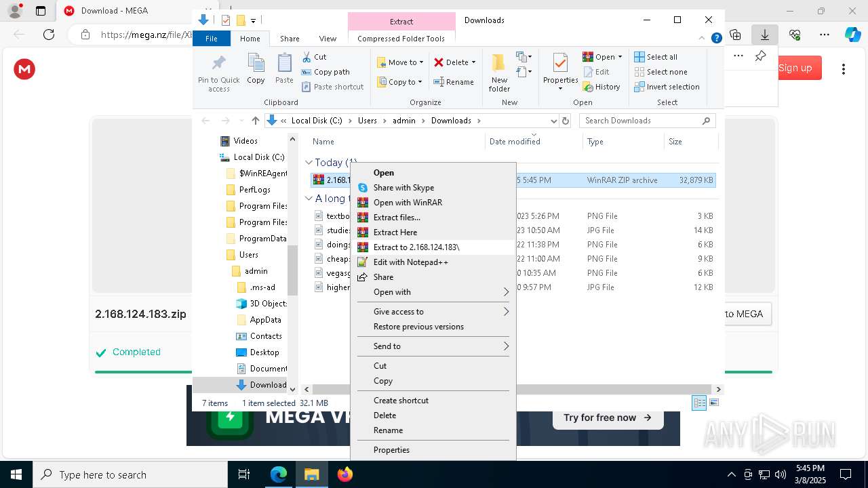Click the Explorer help question icon
Screen dimensions: 868x488
click(x=716, y=39)
